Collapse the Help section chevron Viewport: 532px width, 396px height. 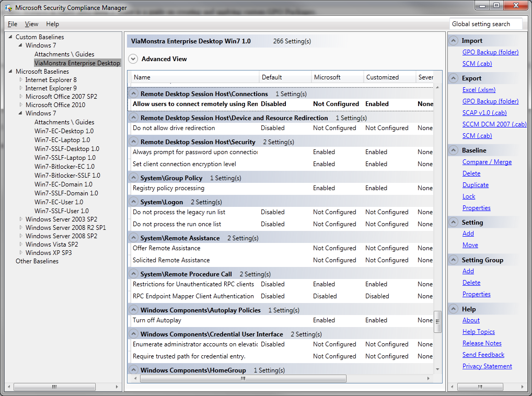[453, 309]
